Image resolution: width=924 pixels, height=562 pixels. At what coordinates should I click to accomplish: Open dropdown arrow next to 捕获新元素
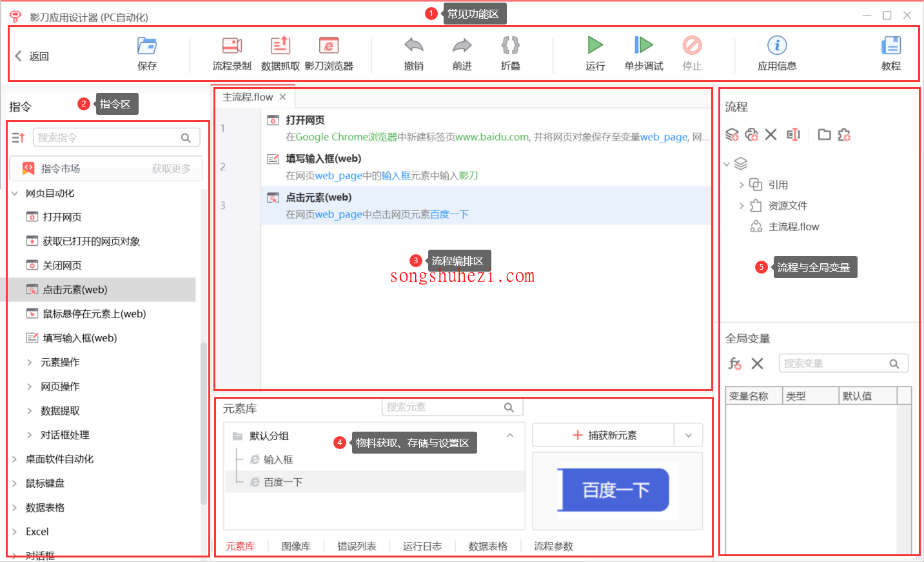coord(688,436)
